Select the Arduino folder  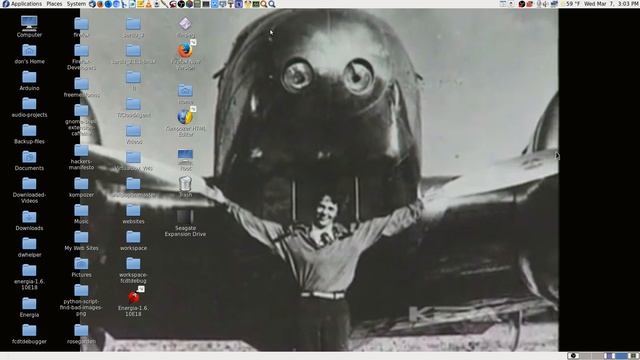(x=29, y=81)
